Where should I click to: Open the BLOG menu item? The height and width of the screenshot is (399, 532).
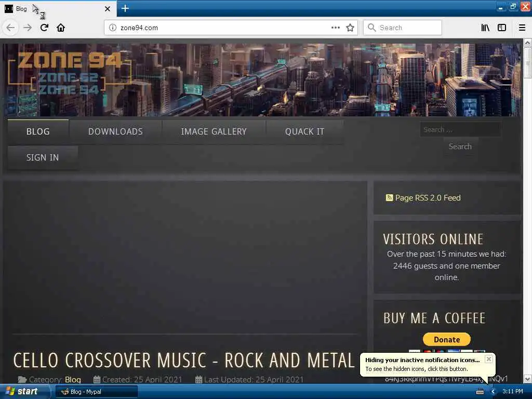[38, 131]
